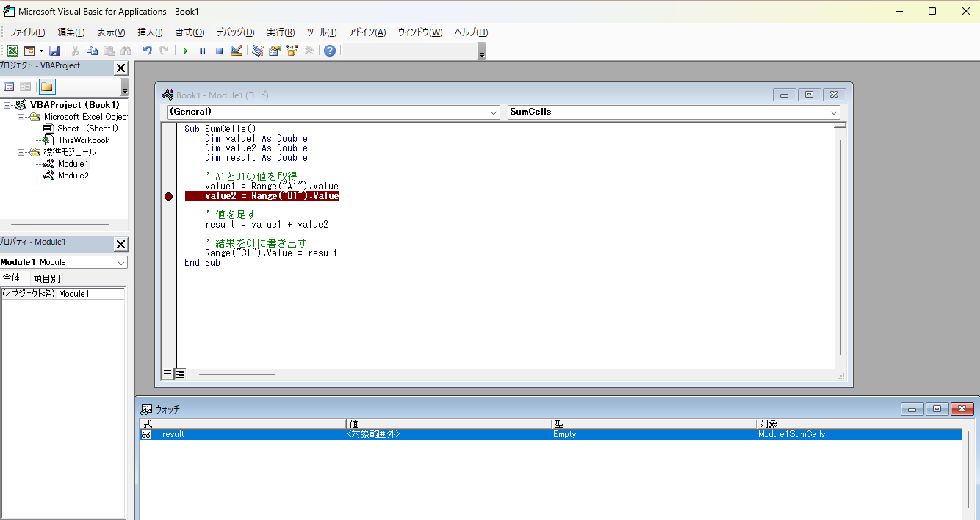Open VBA Help question mark icon
The width and height of the screenshot is (980, 520).
[330, 51]
